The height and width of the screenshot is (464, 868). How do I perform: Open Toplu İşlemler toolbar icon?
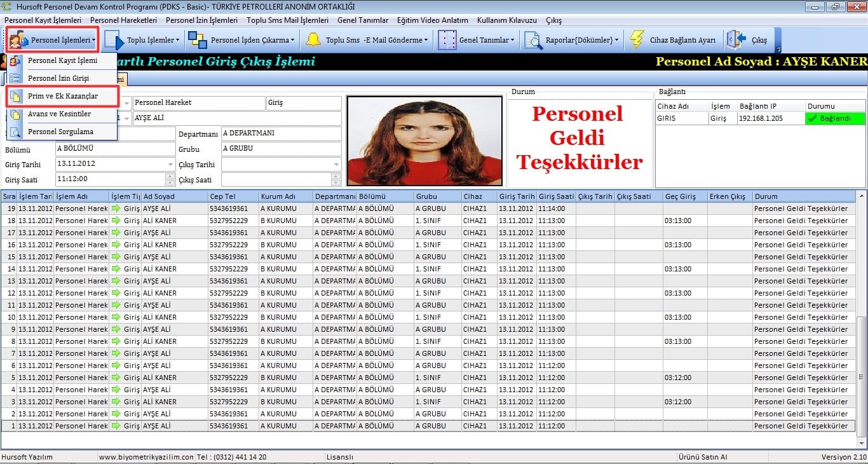pos(114,40)
